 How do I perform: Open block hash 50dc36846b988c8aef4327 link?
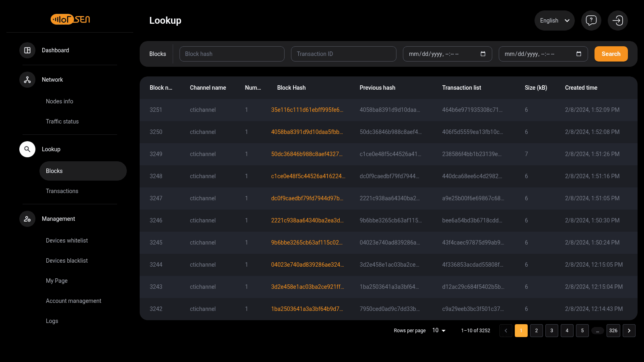pyautogui.click(x=307, y=154)
